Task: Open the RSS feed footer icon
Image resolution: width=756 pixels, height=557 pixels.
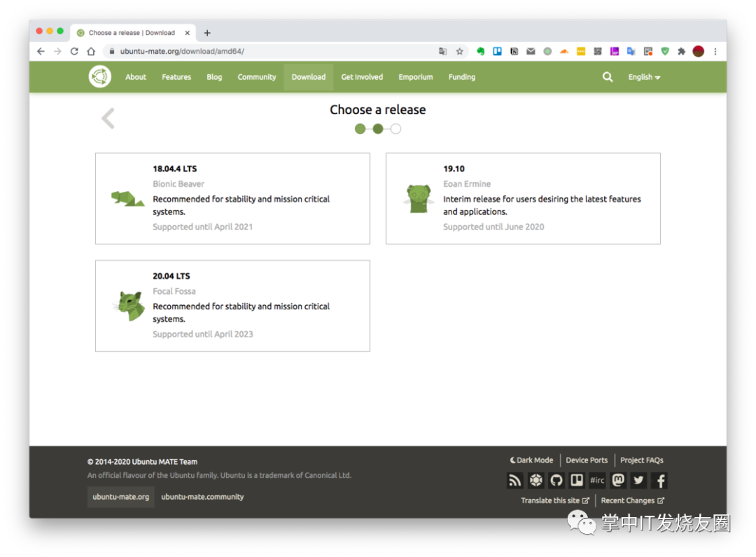Action: pos(515,481)
